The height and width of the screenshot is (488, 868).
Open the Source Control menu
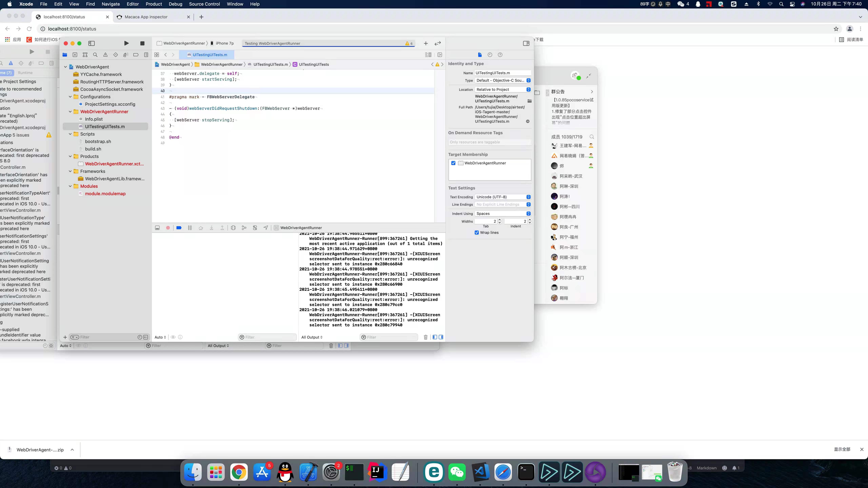[204, 4]
